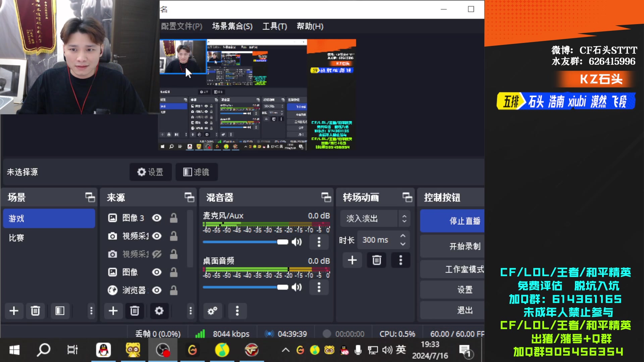Click the OBS preview canvas
The image size is (644, 362).
258,95
